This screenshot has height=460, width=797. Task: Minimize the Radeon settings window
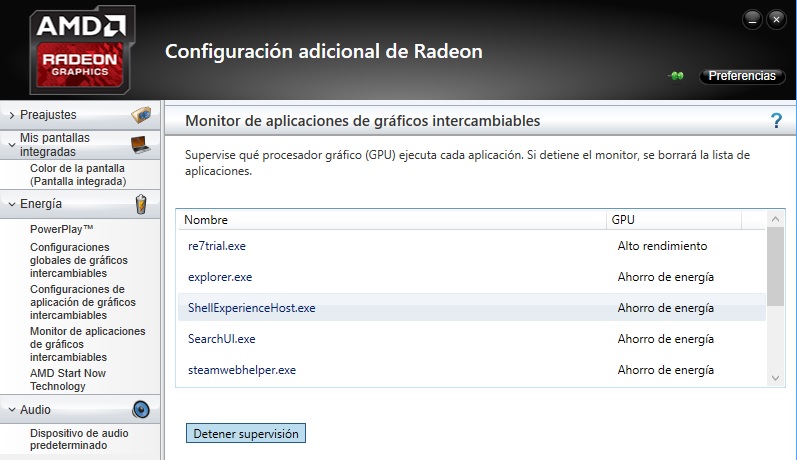tap(752, 19)
